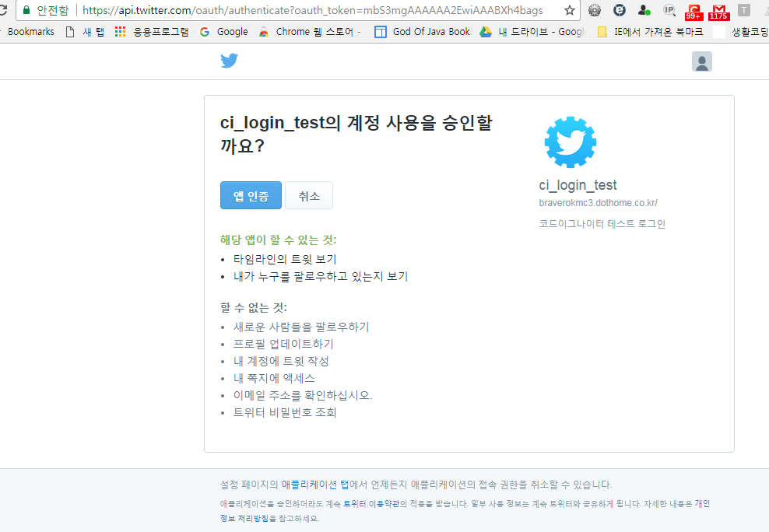The height and width of the screenshot is (532, 769).
Task: Authorize app with 앱 인증 button
Action: click(251, 195)
